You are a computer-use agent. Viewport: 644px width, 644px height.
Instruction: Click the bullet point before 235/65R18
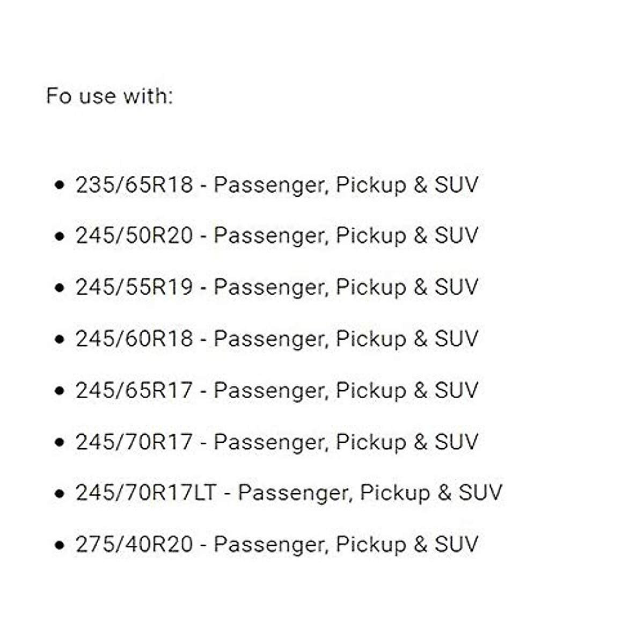(60, 186)
